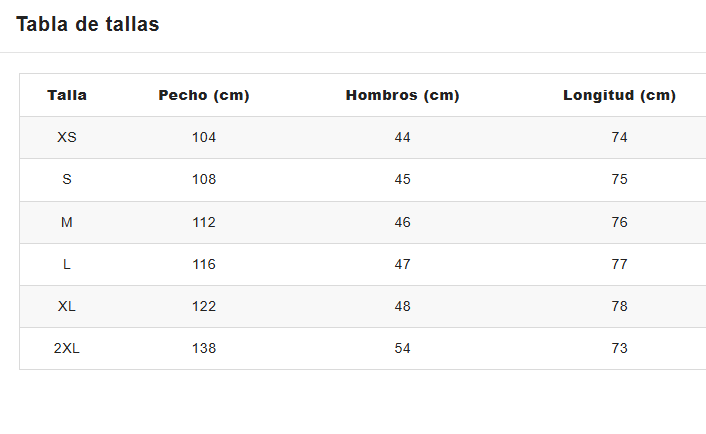Click the S size row label
Viewport: 706px width, 434px height.
pyautogui.click(x=67, y=179)
